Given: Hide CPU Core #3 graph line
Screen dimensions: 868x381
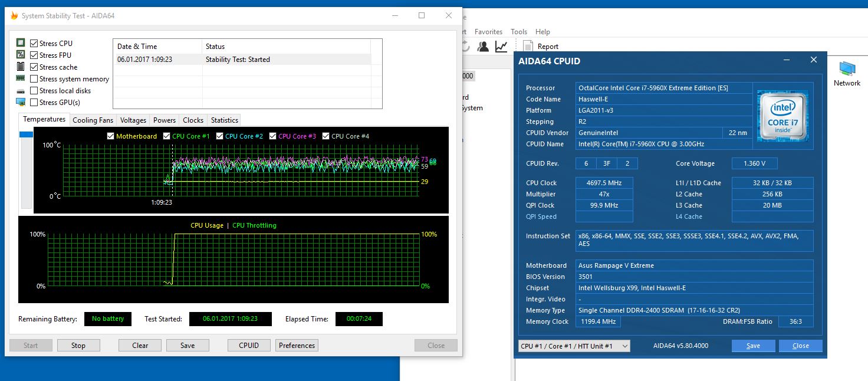Looking at the screenshot, I should click(x=273, y=136).
